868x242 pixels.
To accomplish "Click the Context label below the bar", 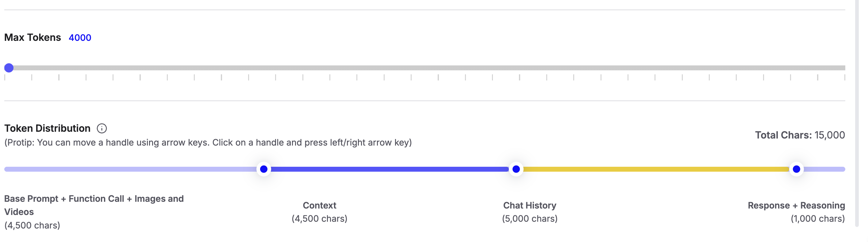I will [319, 205].
